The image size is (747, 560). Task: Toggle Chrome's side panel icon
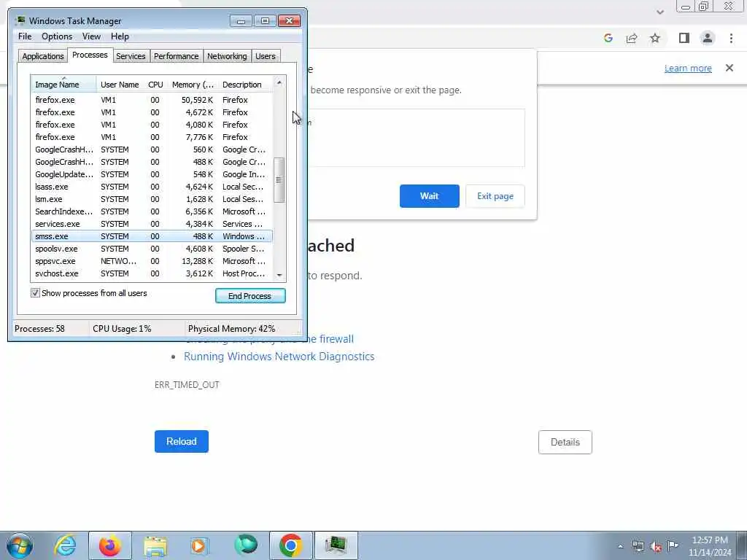coord(684,38)
